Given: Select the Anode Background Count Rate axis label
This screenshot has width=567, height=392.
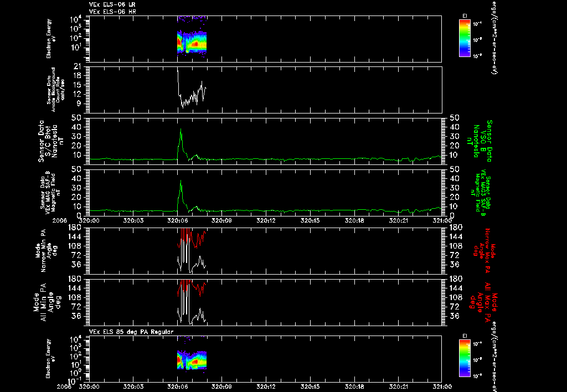Looking at the screenshot, I should pos(56,90).
